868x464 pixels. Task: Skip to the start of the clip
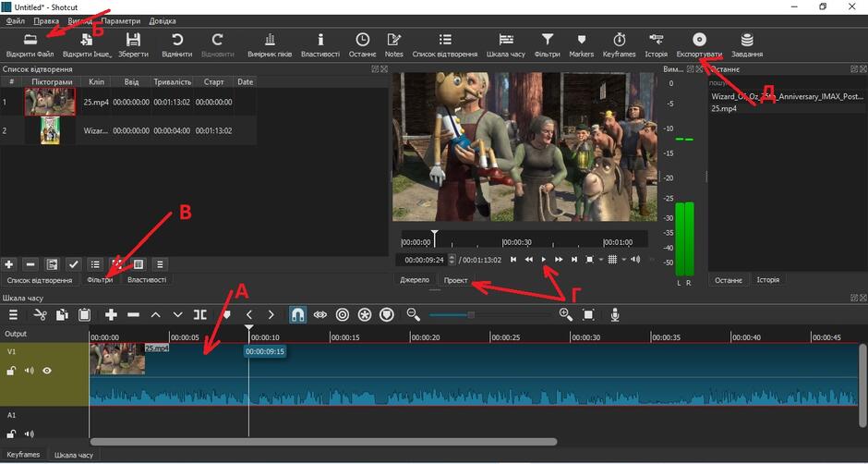(513, 260)
